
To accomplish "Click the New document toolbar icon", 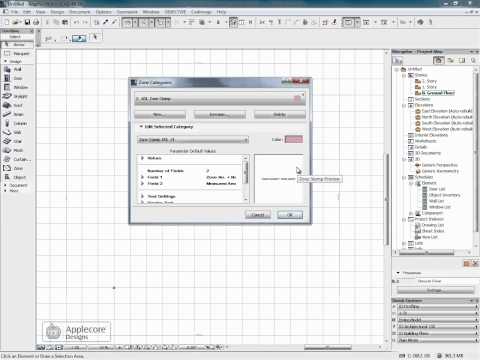I will click(x=7, y=22).
